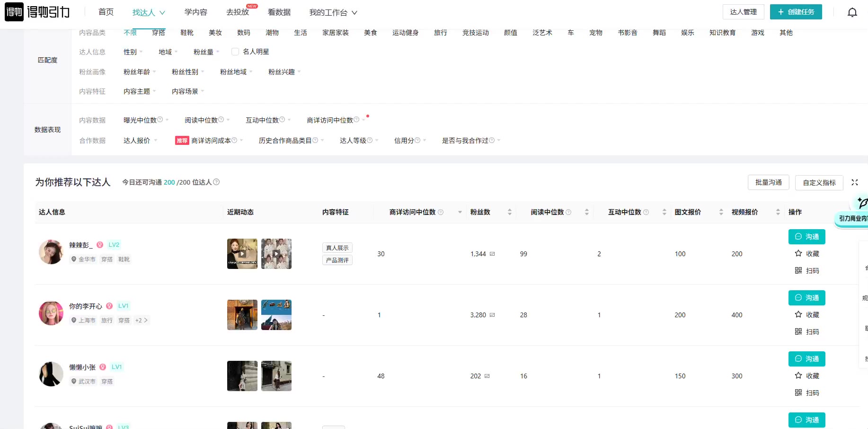Open the 商详访问中位数 column filter arrow
Image resolution: width=868 pixels, height=429 pixels.
460,212
